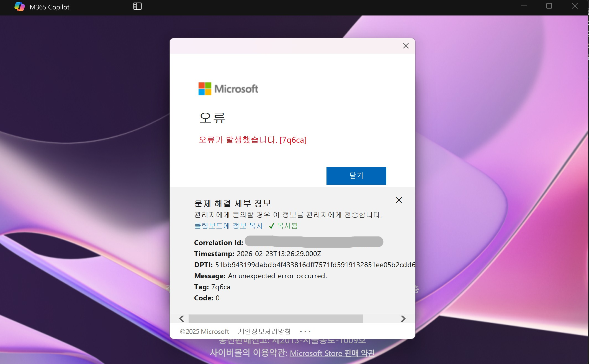Open the 개인정보처리방침 privacy link
Viewport: 589px width, 364px height.
264,331
